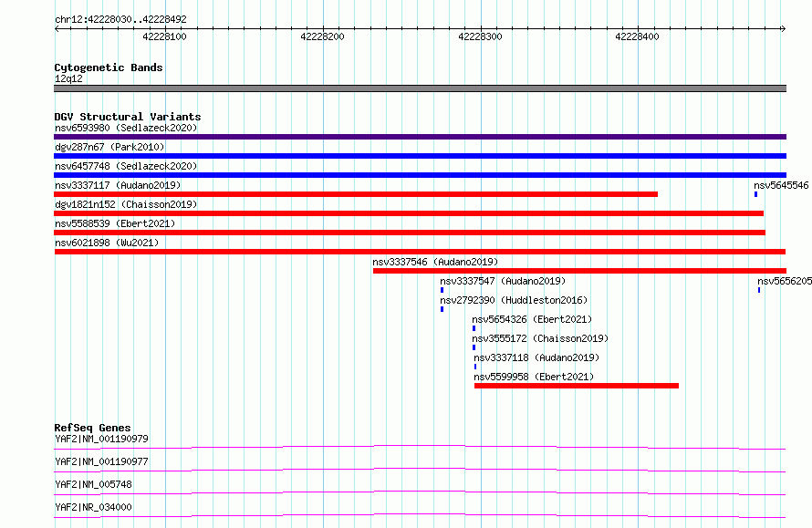
Task: Select the YAF2|NR_034000 gene track line
Action: tap(420, 515)
